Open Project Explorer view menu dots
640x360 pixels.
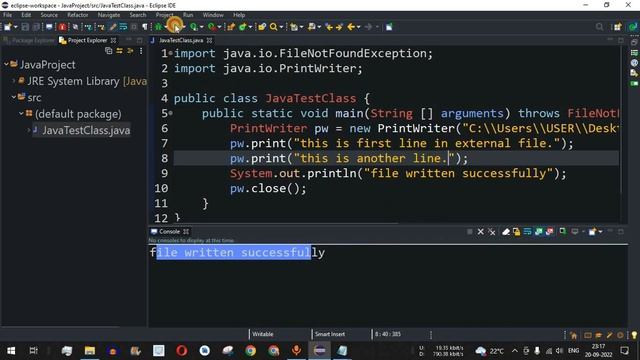(141, 51)
